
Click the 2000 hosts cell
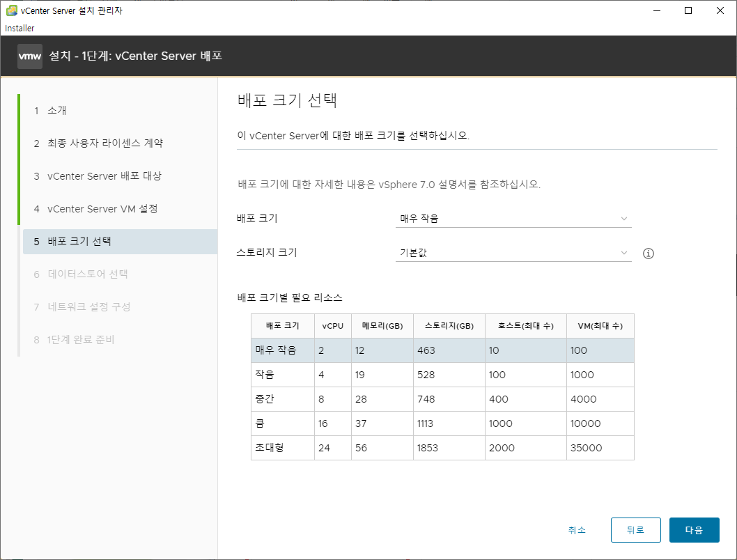pos(526,448)
